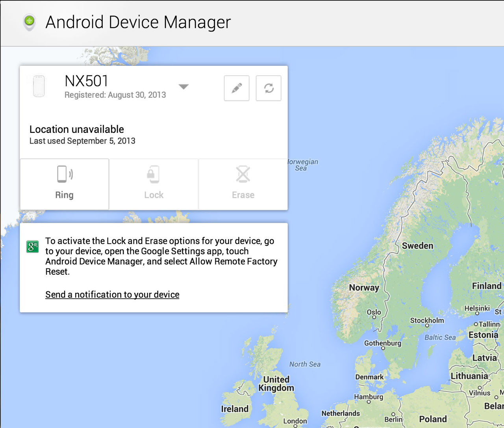The width and height of the screenshot is (504, 428).
Task: Click the Vilnius label on the map
Action: tap(480, 393)
